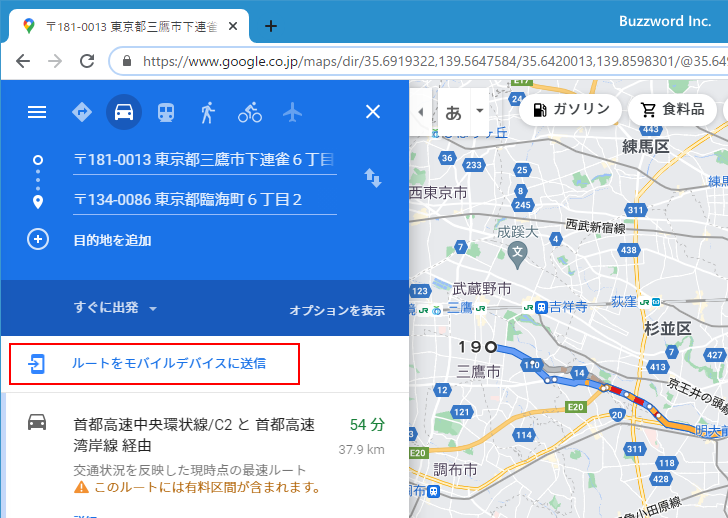
Task: Close the directions panel
Action: coord(373,112)
